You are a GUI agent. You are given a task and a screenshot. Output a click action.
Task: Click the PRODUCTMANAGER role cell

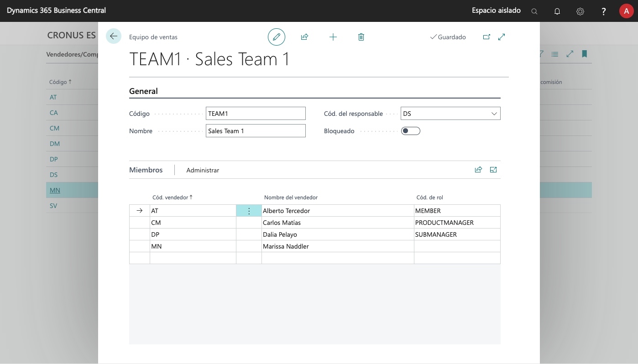pyautogui.click(x=457, y=223)
